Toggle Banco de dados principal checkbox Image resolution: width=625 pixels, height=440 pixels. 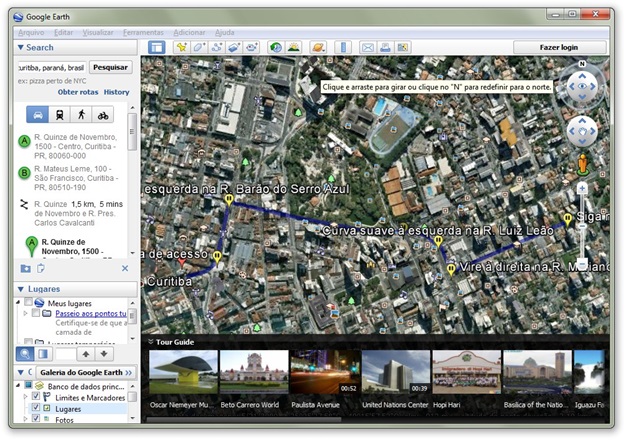28,385
